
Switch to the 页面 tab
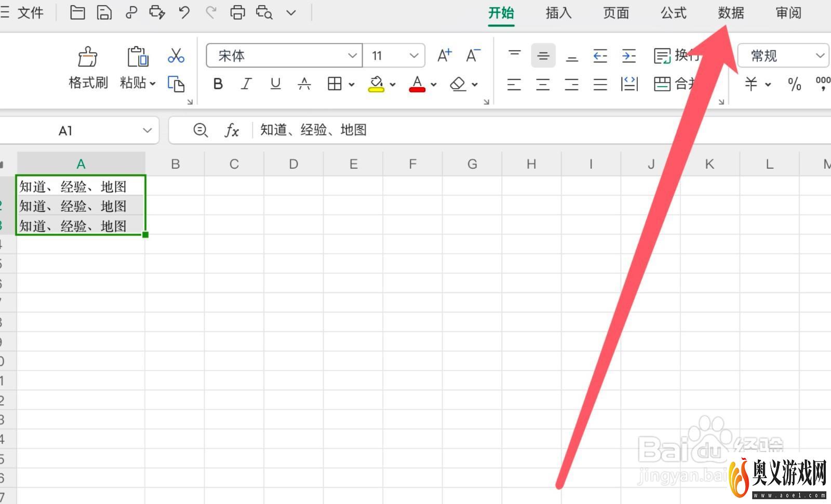616,13
